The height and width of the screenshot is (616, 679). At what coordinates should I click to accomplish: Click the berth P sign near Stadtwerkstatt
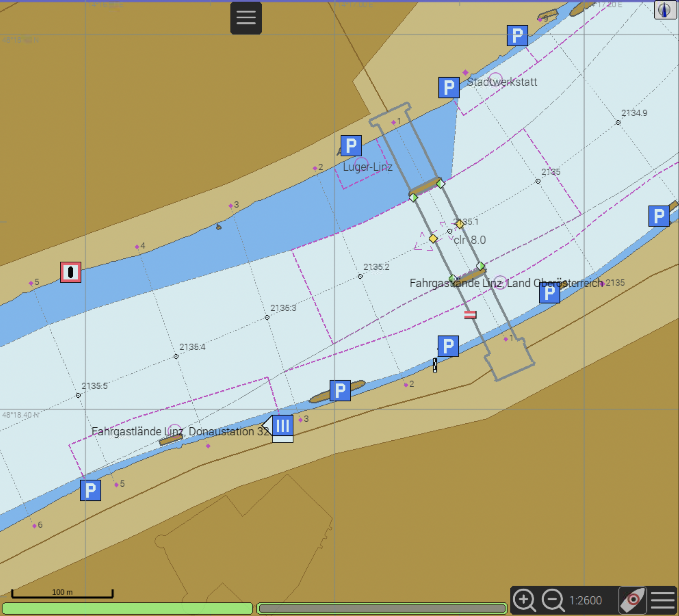449,88
